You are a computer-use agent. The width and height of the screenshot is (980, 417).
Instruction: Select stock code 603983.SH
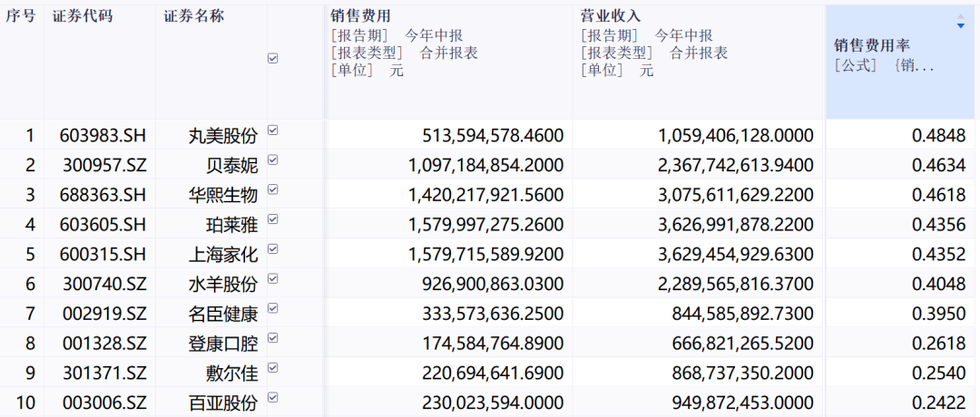click(x=103, y=135)
